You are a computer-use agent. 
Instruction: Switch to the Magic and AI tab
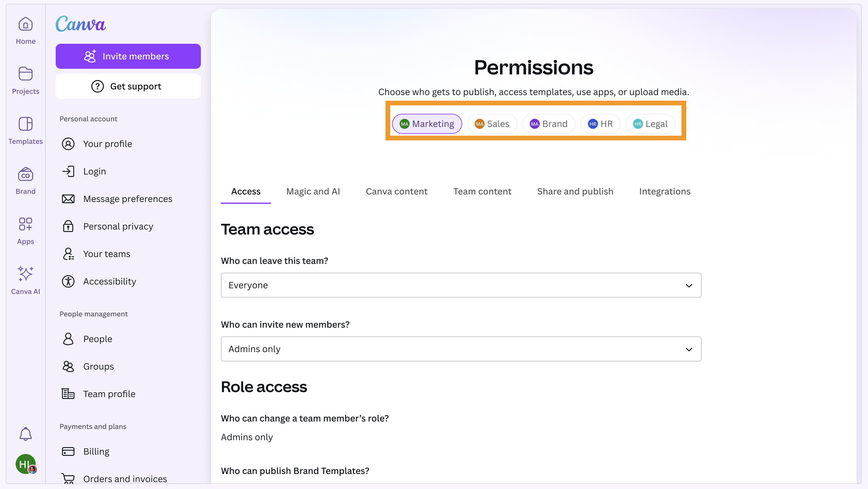click(313, 191)
